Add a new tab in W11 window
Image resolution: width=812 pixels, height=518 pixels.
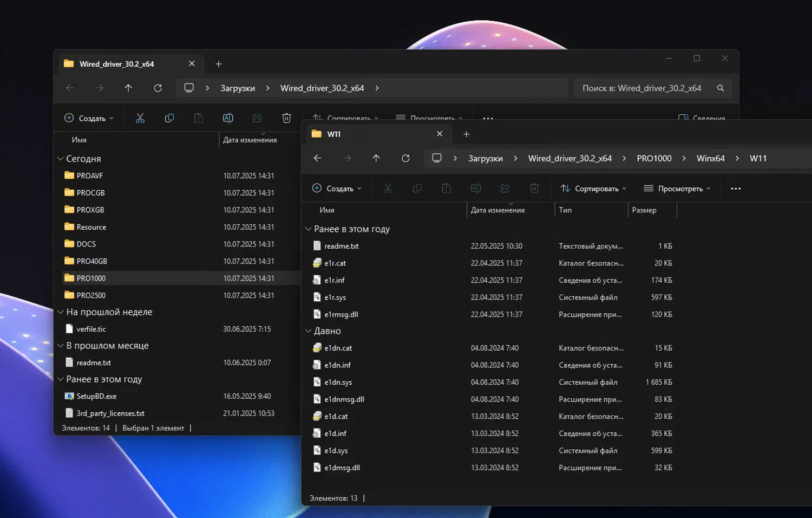pyautogui.click(x=467, y=134)
